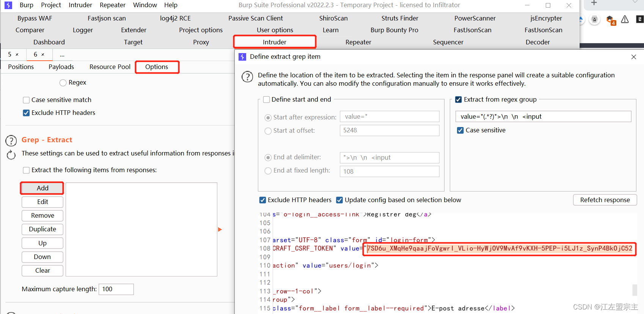Click the Maximum capture length field

116,289
